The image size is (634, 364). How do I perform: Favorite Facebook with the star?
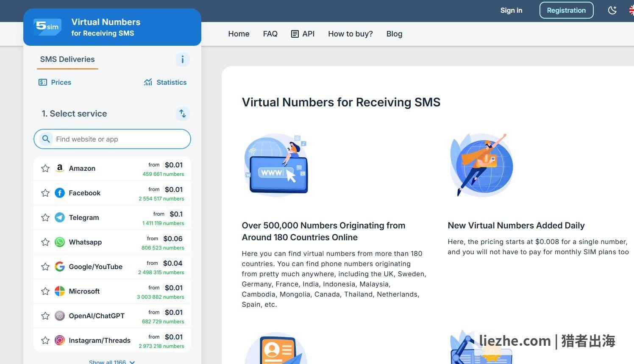coord(45,193)
